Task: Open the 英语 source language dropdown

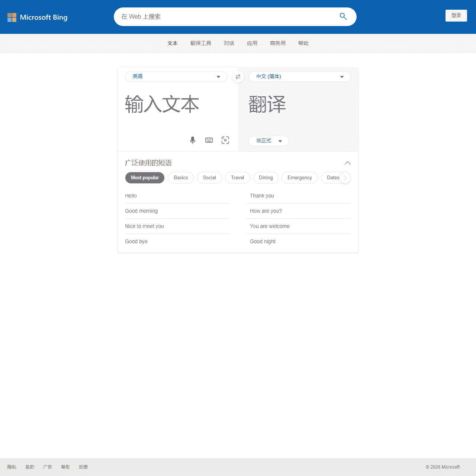Action: 176,77
